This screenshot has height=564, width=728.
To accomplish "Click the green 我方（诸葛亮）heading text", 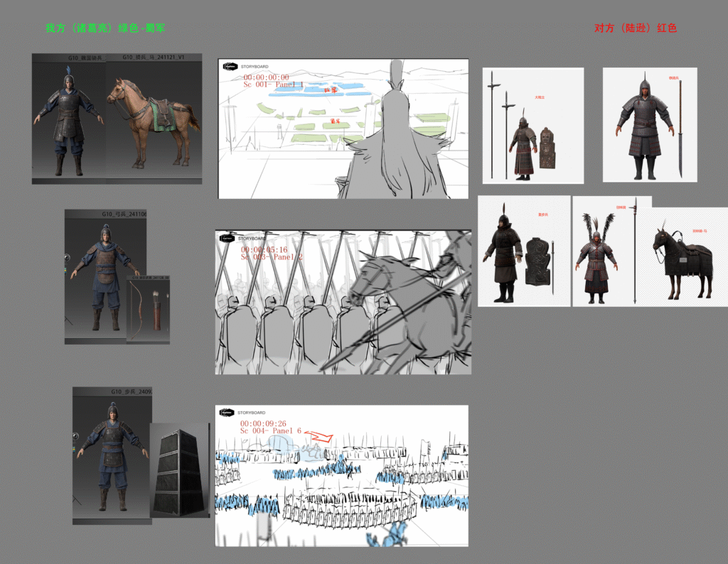I will [105, 28].
